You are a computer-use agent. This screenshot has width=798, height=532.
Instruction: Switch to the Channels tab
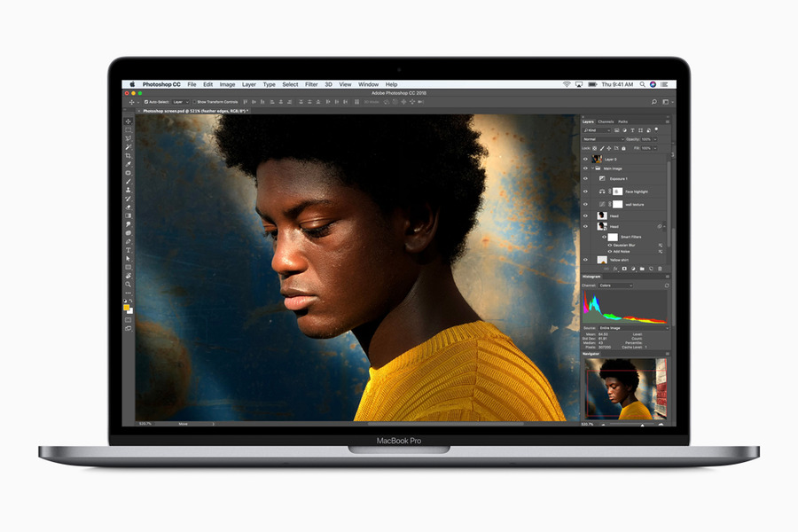(606, 121)
